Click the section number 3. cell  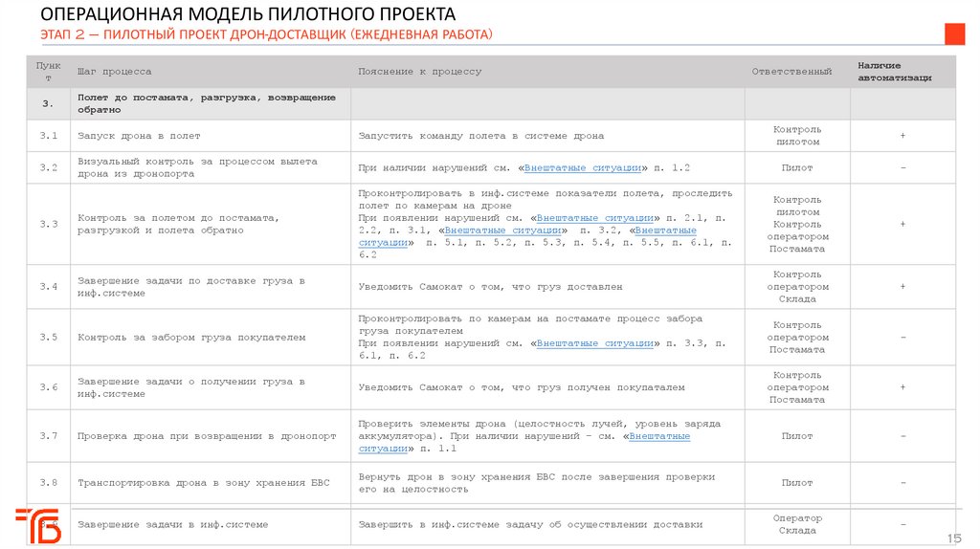tap(48, 103)
